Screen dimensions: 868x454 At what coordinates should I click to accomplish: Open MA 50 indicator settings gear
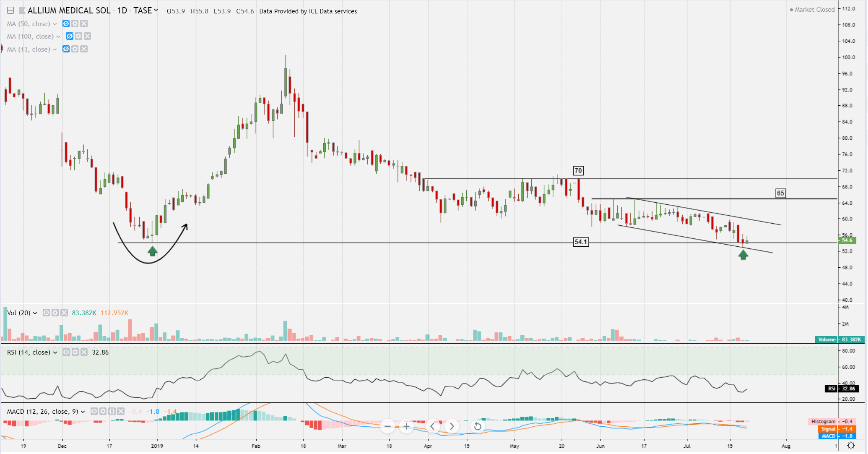tap(75, 24)
